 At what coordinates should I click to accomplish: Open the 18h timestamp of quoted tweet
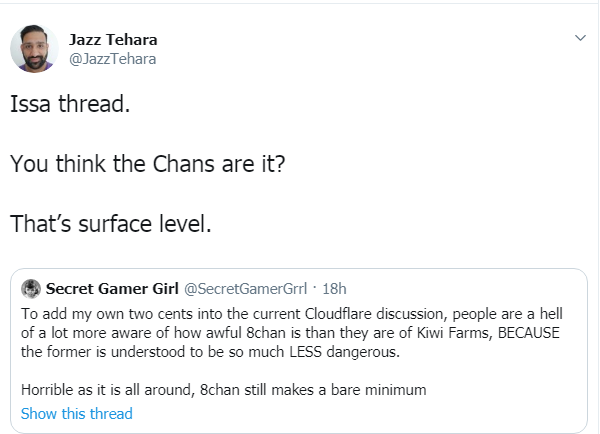(x=334, y=289)
